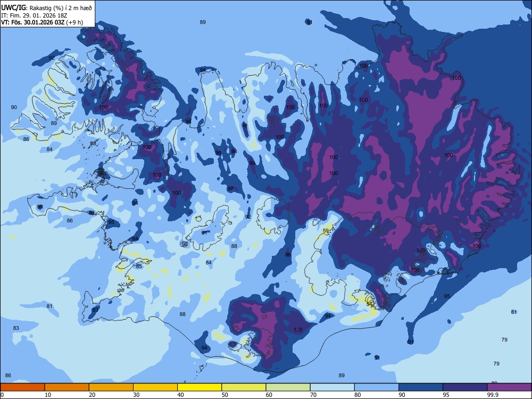Image resolution: width=532 pixels, height=399 pixels.
Task: Click the dark orange 0–10 legend swatch
Action: tap(22, 387)
